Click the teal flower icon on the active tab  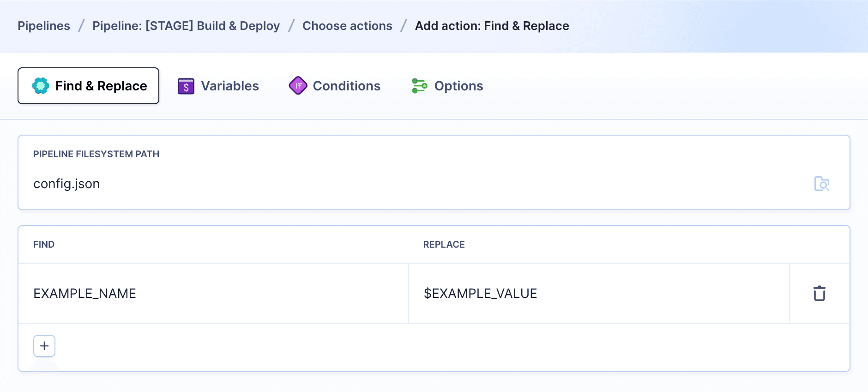pos(41,85)
